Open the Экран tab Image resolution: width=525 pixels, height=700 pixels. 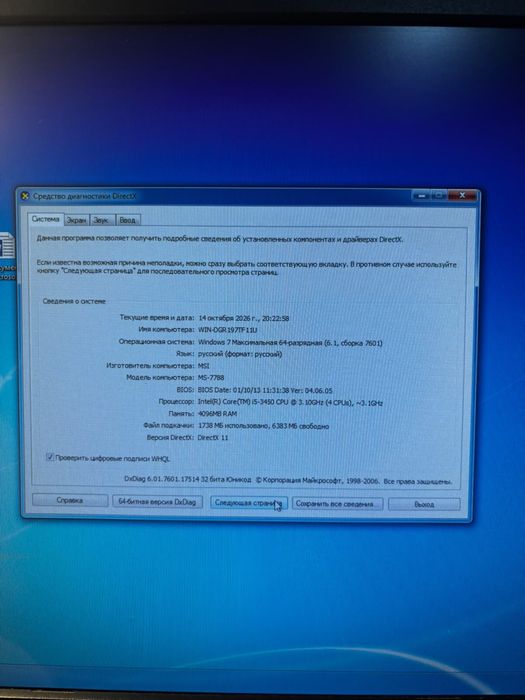(76, 220)
